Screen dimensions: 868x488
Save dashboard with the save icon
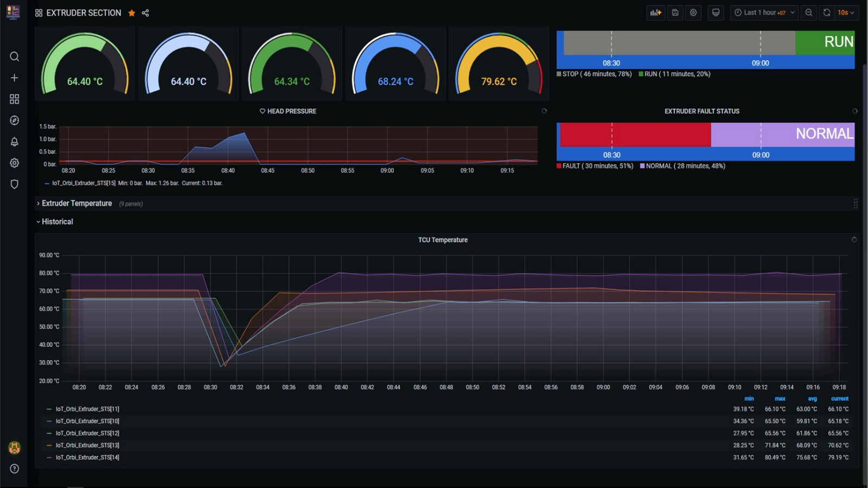point(675,12)
